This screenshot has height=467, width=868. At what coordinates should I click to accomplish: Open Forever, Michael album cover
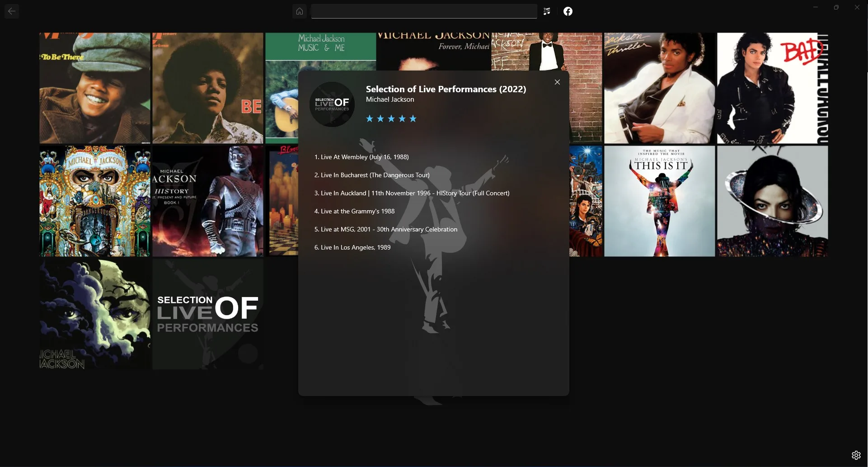(434, 51)
